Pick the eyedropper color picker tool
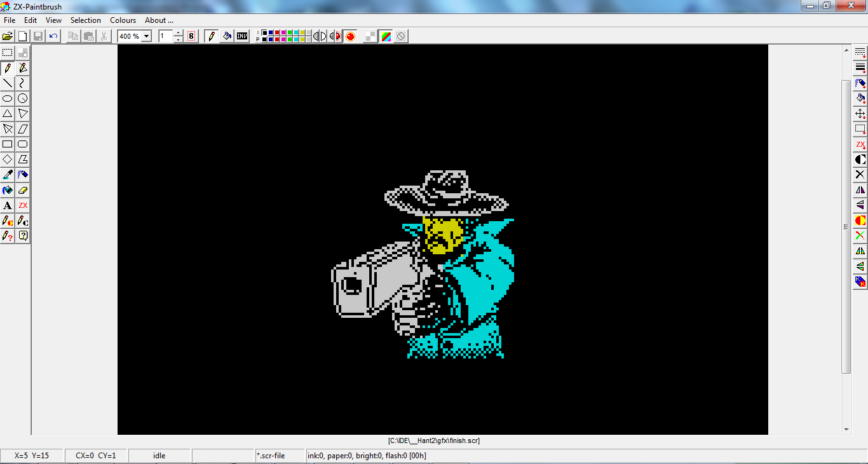Screen dimensions: 868x464 tap(8, 175)
